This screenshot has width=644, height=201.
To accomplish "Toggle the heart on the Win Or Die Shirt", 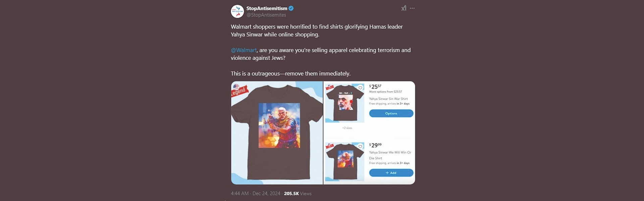I will [x=360, y=146].
